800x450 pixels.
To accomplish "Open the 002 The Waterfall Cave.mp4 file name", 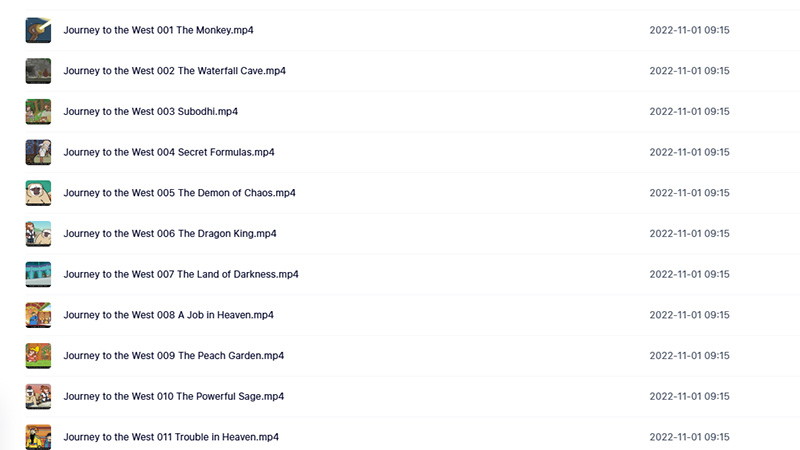I will point(174,71).
